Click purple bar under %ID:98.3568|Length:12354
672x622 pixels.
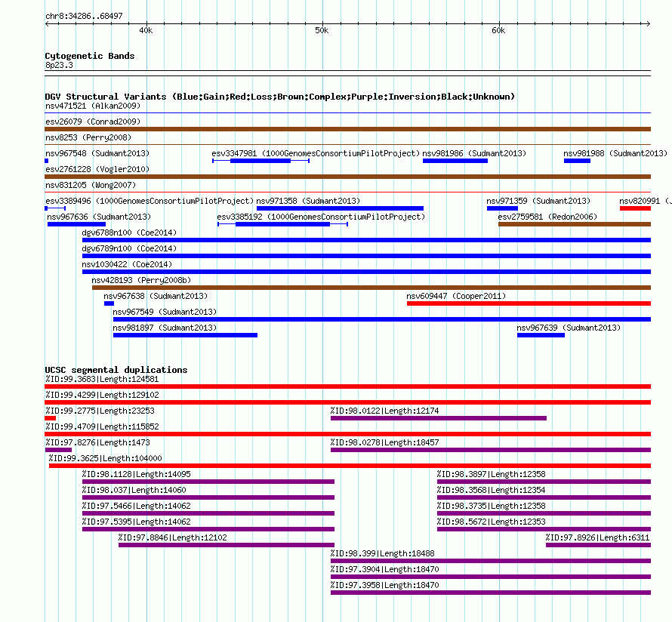(x=544, y=497)
